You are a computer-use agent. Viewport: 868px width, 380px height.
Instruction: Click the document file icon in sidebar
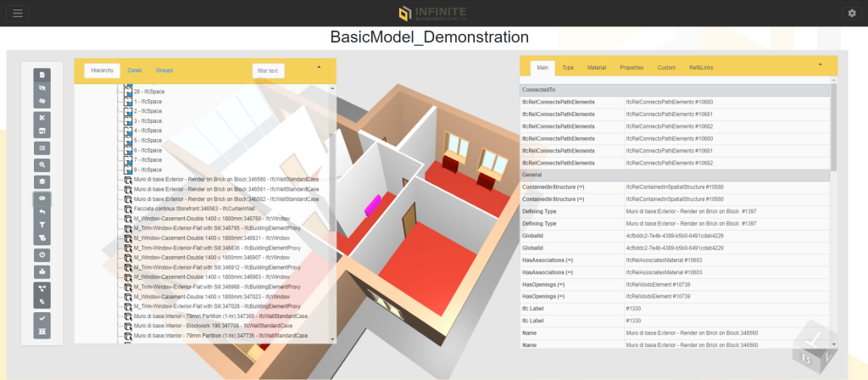(x=42, y=75)
